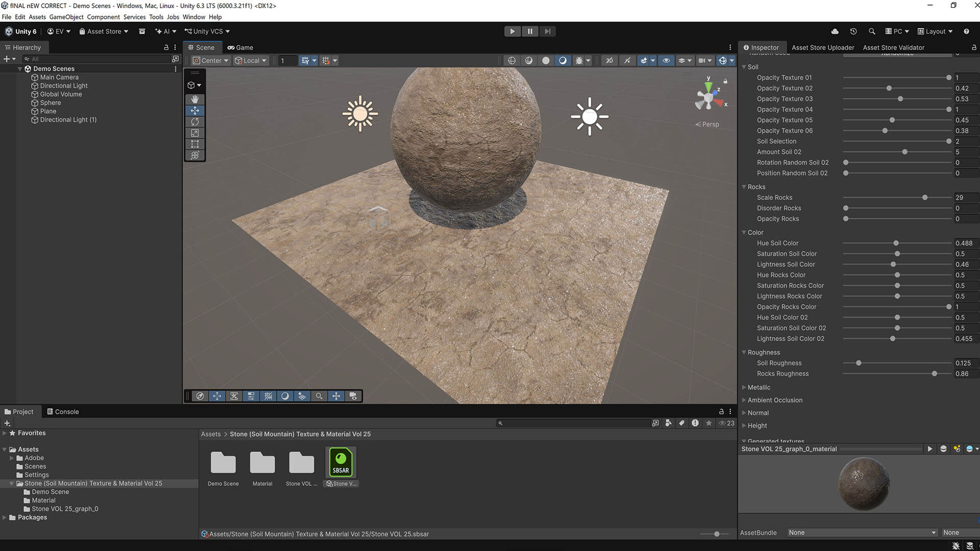This screenshot has width=980, height=551.
Task: Select the Stone VOL 25 SBSAR asset
Action: pyautogui.click(x=341, y=467)
